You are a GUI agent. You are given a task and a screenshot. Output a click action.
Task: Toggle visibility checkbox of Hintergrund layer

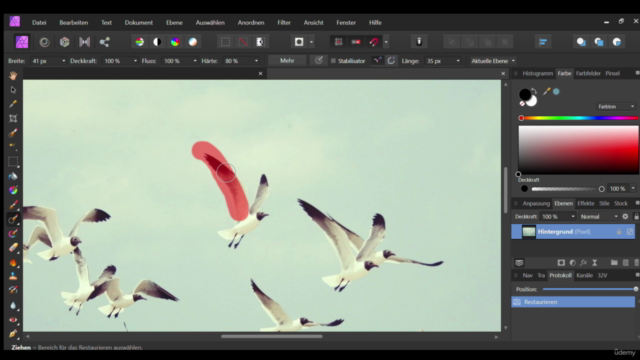(630, 231)
